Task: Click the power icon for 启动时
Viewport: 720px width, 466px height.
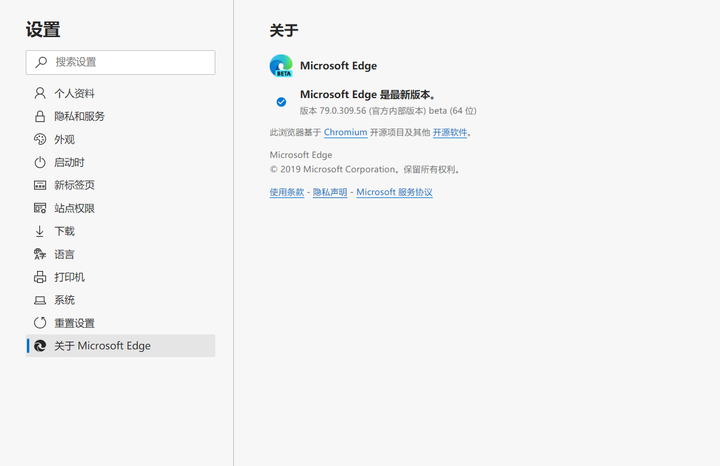Action: [40, 162]
